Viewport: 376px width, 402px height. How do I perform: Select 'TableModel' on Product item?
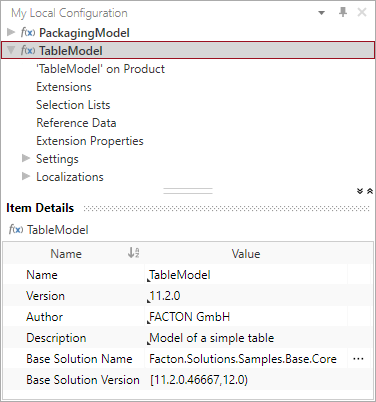100,69
